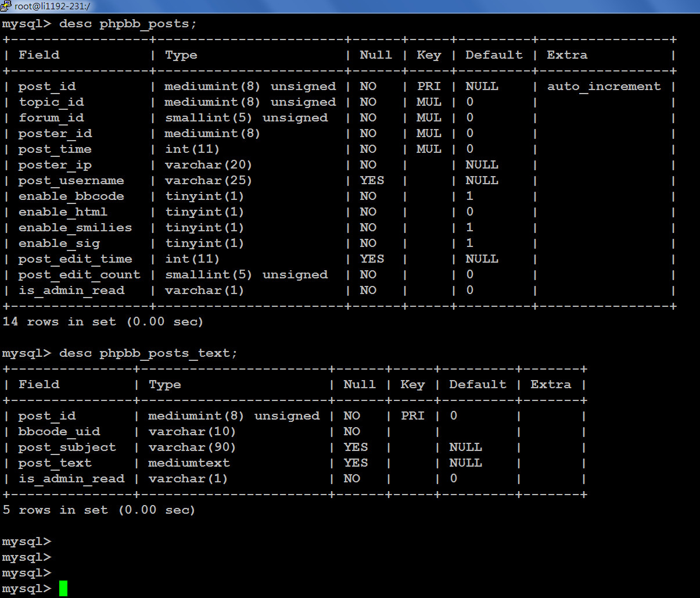Click the Default header in the second table

[x=478, y=385]
